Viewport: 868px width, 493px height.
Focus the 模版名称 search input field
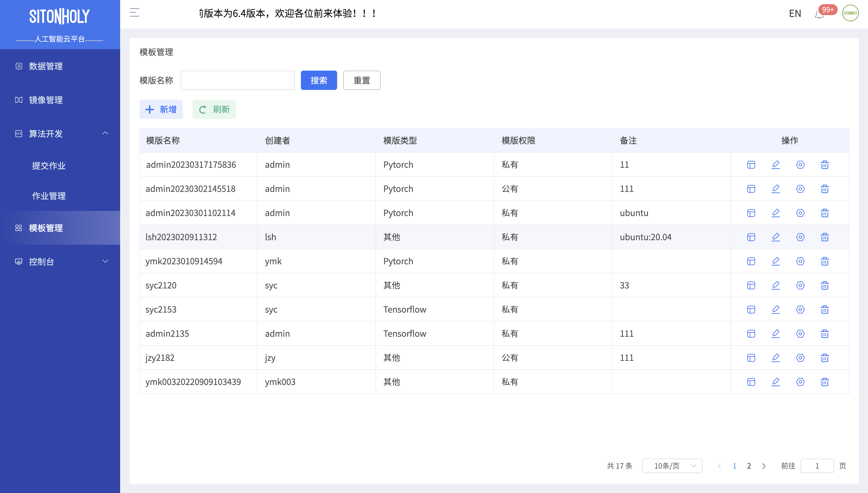click(238, 80)
